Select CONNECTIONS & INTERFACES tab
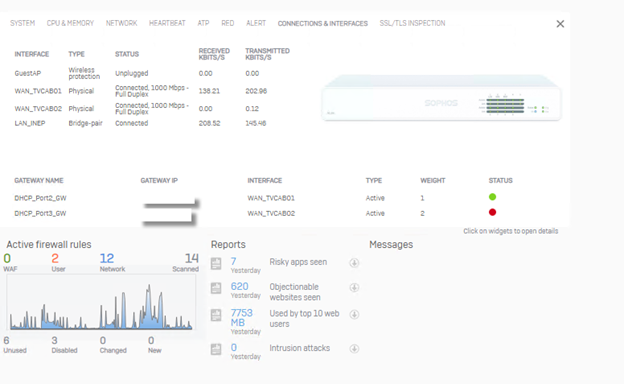Screen dimensions: 624x384 [323, 23]
